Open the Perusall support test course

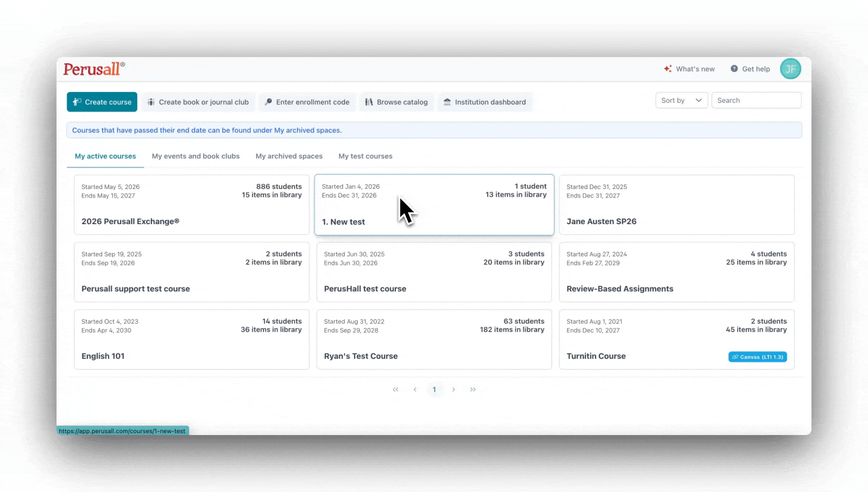coord(191,272)
